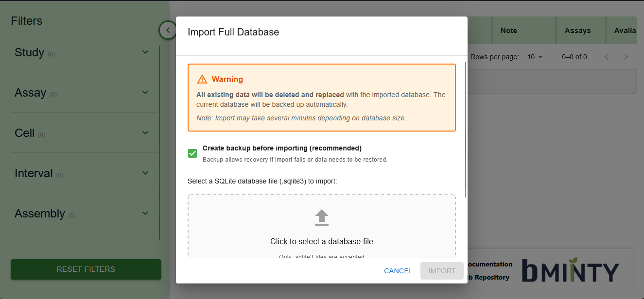Image resolution: width=644 pixels, height=299 pixels.
Task: Click the bMINTY logo
Action: point(570,271)
